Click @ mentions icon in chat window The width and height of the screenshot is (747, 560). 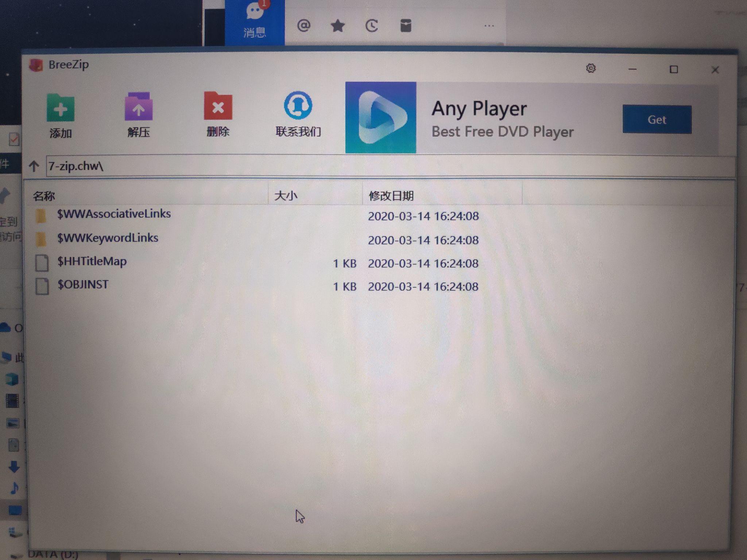click(x=304, y=26)
